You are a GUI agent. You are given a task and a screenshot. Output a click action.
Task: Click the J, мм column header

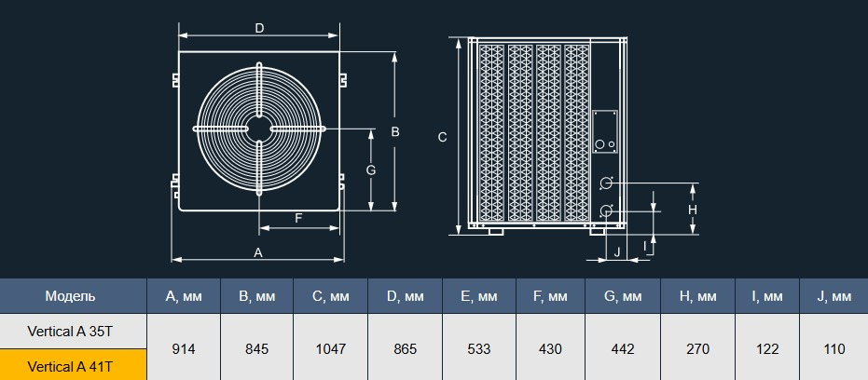click(x=834, y=296)
